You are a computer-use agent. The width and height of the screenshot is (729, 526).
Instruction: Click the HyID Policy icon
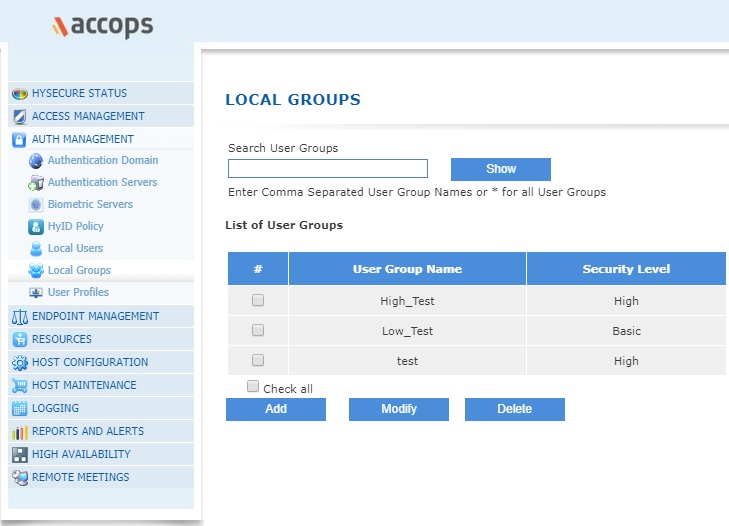click(x=36, y=226)
